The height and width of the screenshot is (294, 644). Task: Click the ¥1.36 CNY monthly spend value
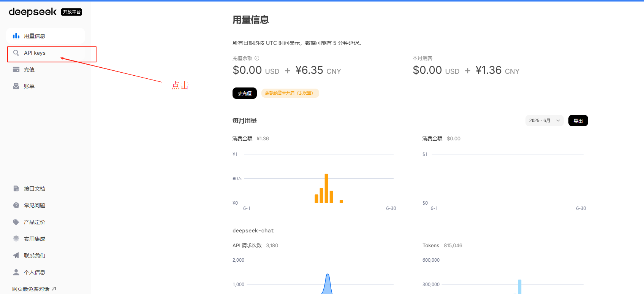[498, 70]
